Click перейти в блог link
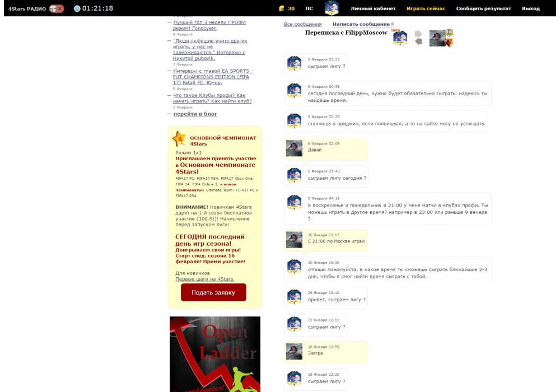The image size is (560, 392). (195, 114)
